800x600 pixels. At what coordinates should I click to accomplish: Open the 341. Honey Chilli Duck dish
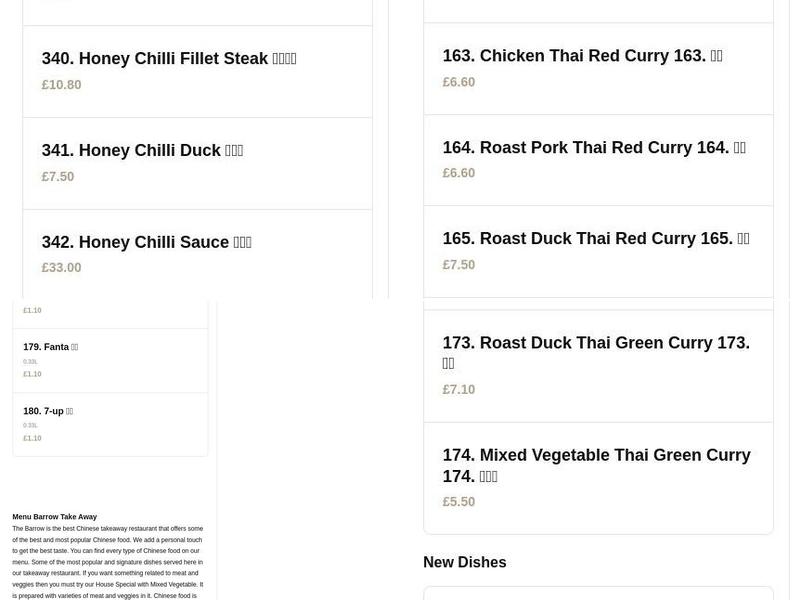coord(141,150)
